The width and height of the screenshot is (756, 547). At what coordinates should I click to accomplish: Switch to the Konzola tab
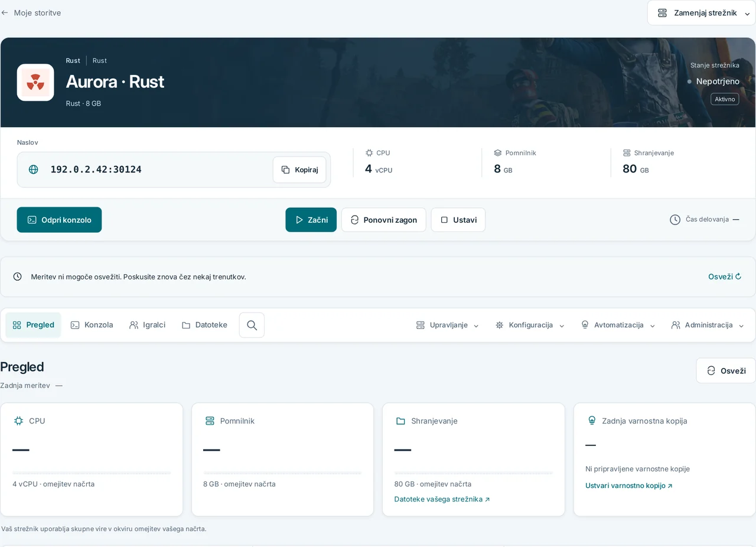point(92,325)
